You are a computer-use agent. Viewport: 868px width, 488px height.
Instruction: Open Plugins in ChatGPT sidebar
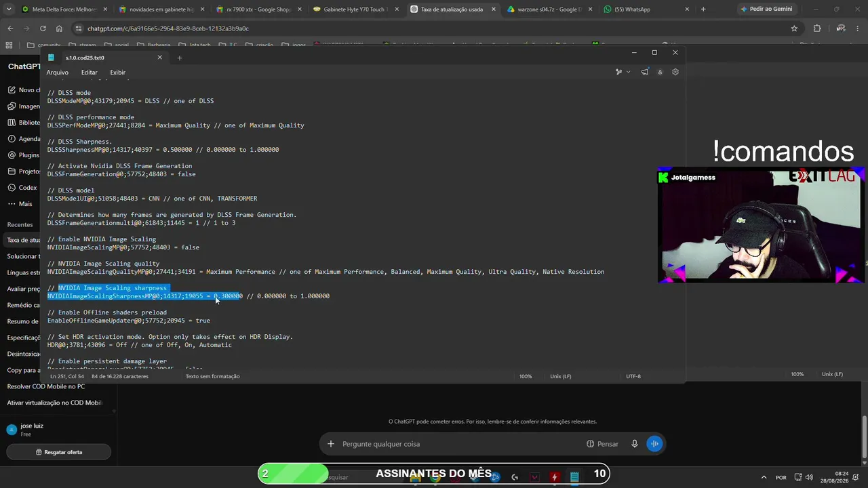click(22, 155)
